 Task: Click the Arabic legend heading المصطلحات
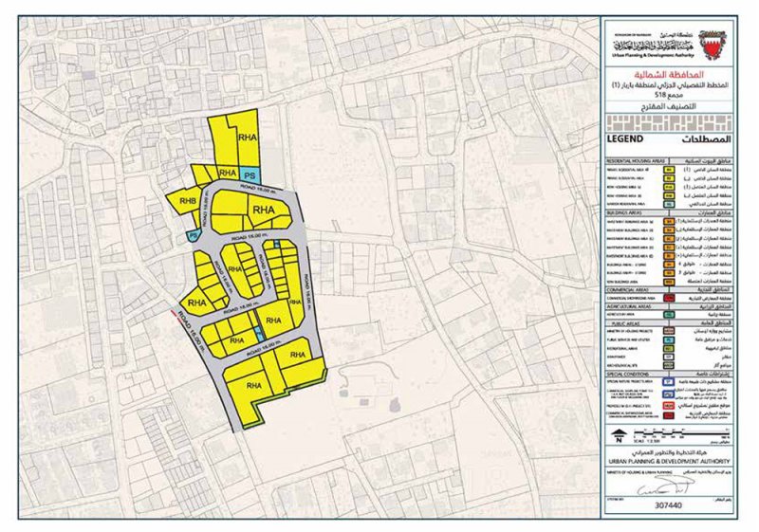(x=707, y=139)
